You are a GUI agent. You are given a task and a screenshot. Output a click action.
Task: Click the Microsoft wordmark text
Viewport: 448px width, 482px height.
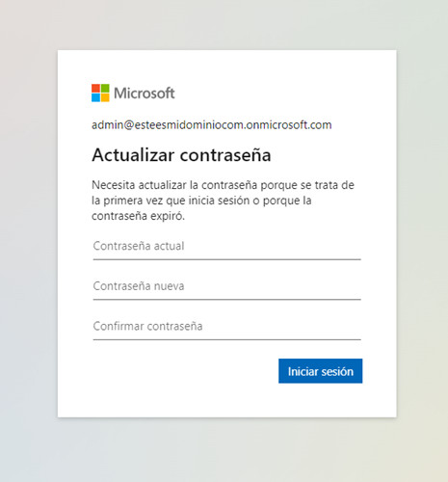point(145,94)
